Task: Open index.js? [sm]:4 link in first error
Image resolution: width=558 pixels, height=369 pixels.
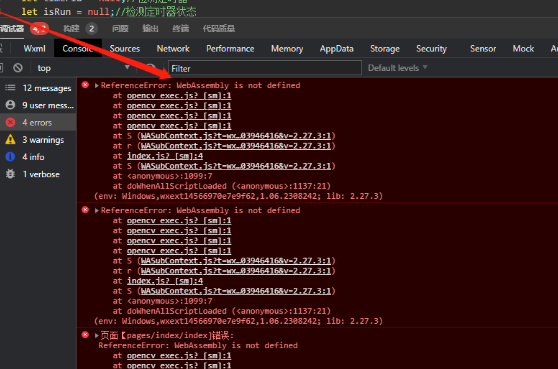Action: tap(165, 156)
